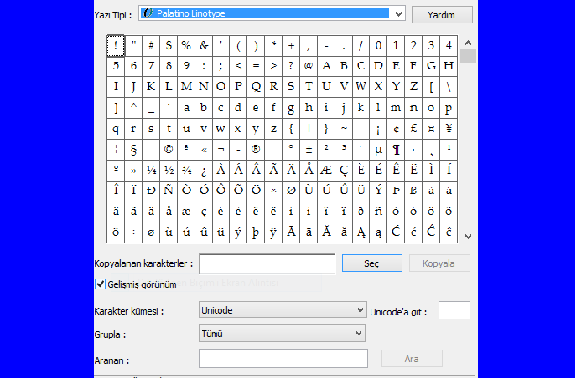
Task: Click the character grid scroll up arrow
Action: click(468, 43)
